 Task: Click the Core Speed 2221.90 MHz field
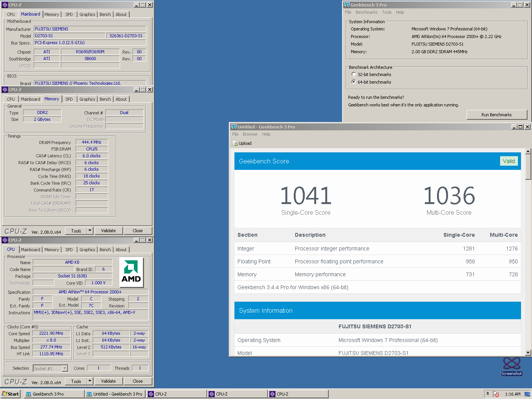(x=51, y=333)
